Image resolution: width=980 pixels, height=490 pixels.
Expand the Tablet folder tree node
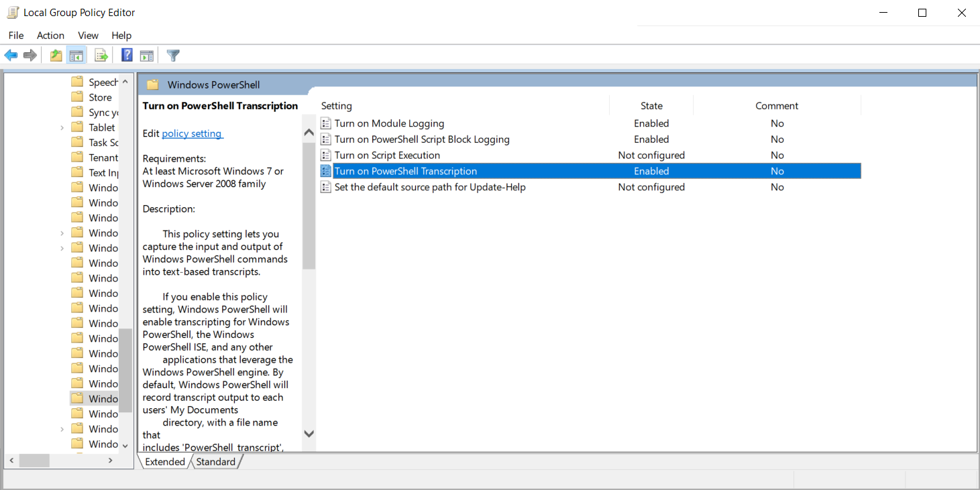(x=62, y=127)
